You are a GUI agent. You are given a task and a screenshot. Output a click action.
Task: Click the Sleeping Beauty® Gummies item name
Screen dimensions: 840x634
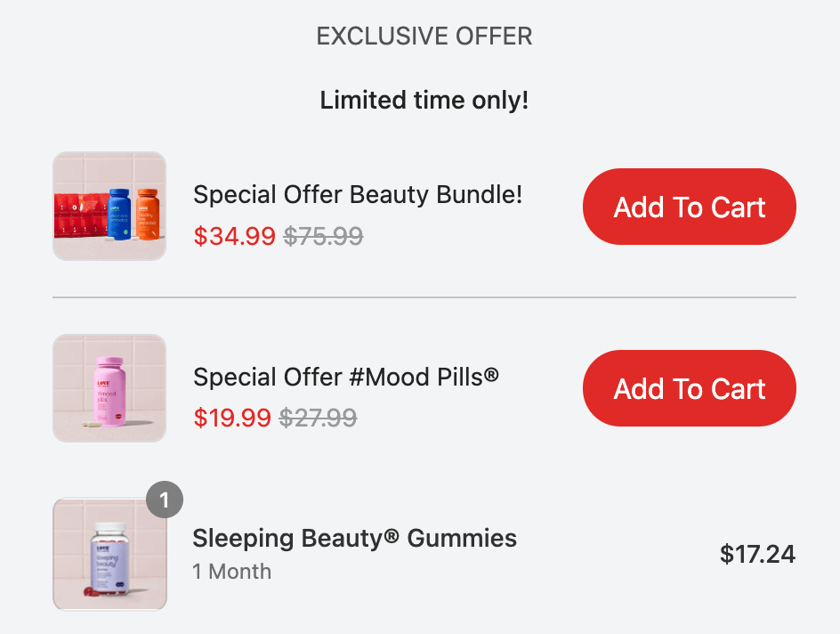(x=354, y=538)
